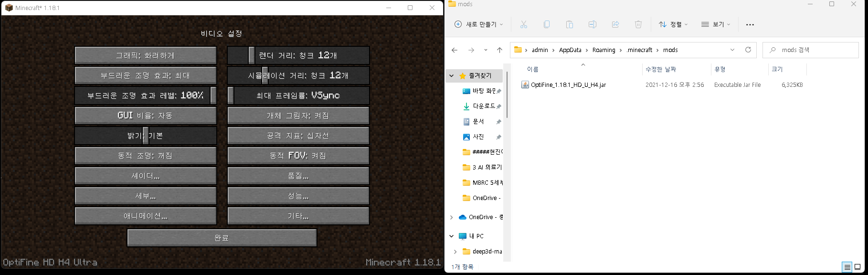868x275 pixels.
Task: Go forward with the Explorer forward arrow
Action: tap(471, 50)
